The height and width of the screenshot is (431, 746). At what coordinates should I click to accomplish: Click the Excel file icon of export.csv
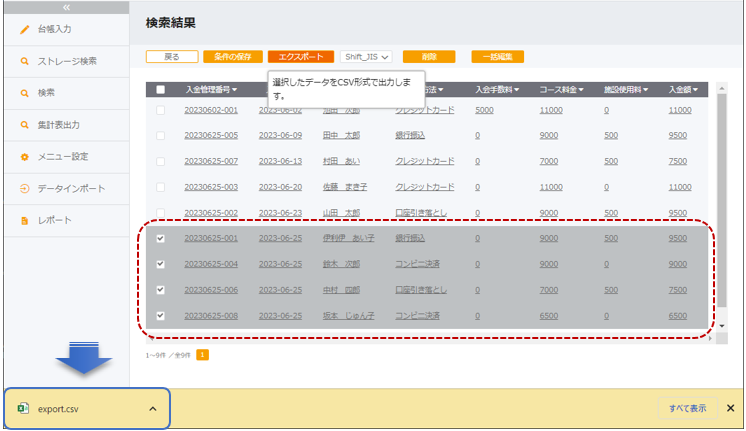pyautogui.click(x=23, y=408)
